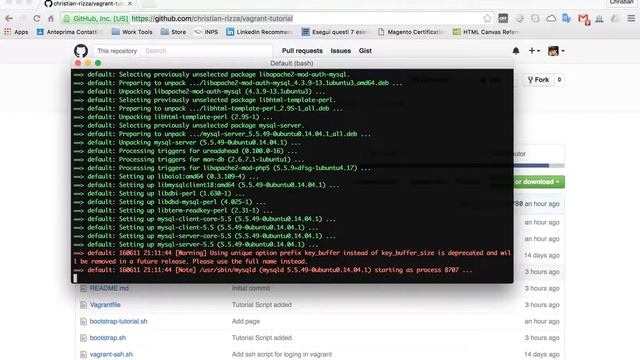
Task: Open Gist in GitHub header
Action: [365, 51]
